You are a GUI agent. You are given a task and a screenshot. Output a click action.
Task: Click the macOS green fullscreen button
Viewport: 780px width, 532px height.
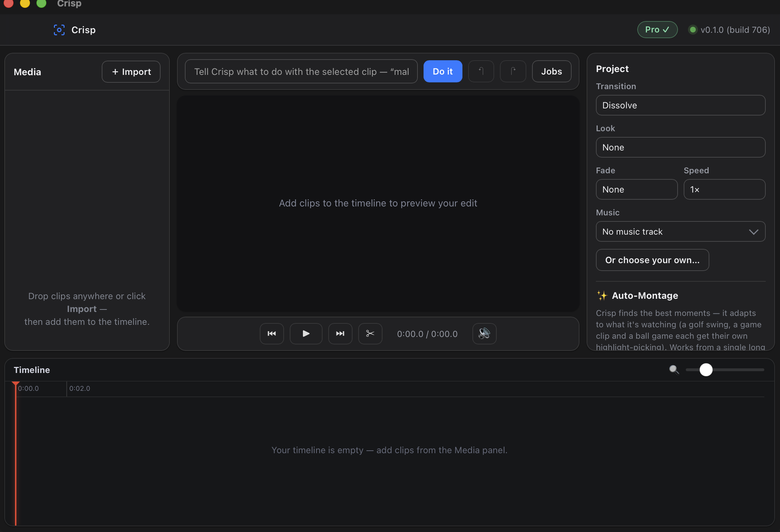tap(41, 3)
